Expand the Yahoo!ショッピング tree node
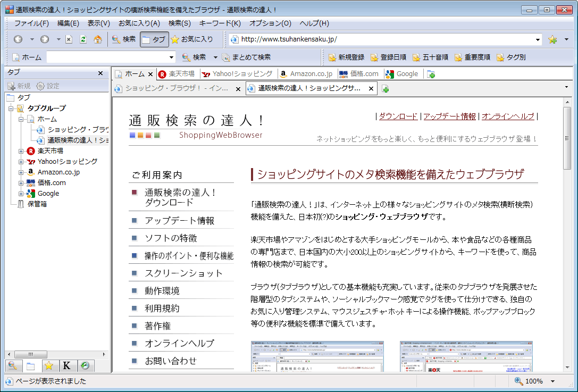The image size is (578, 392). [x=21, y=162]
